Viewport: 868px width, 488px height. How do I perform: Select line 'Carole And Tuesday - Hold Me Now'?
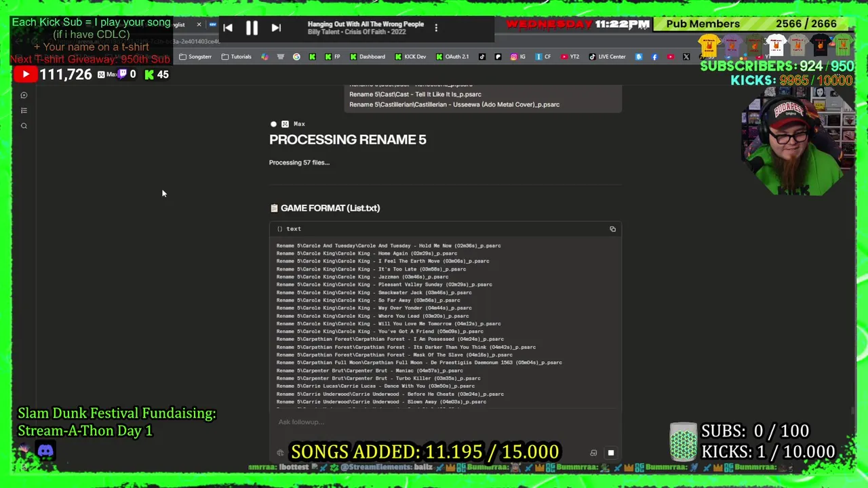(x=389, y=246)
